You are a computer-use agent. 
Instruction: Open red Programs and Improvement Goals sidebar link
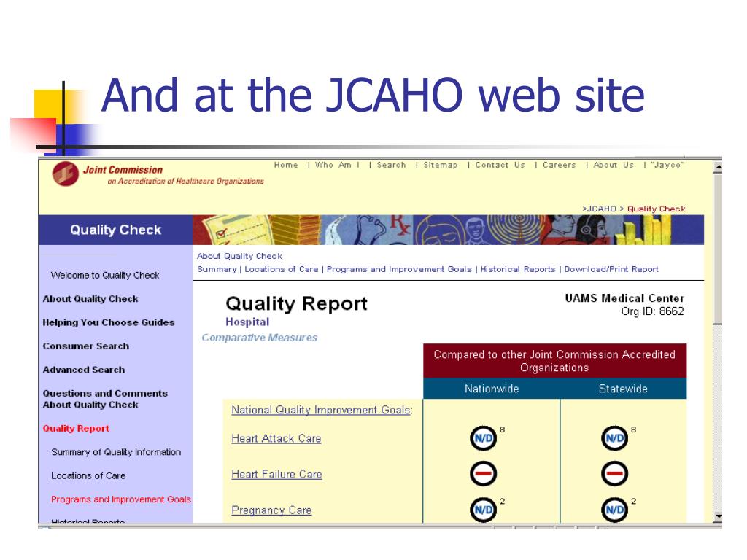[121, 499]
